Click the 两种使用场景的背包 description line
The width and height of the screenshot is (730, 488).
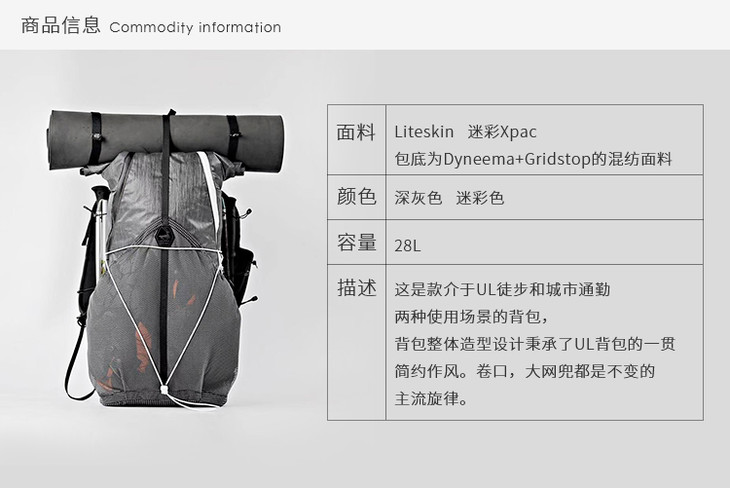point(471,317)
